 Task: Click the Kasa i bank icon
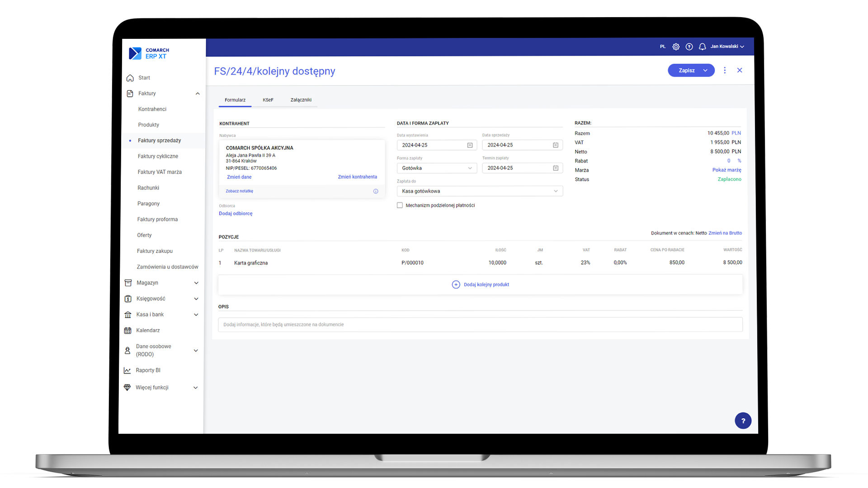click(128, 314)
